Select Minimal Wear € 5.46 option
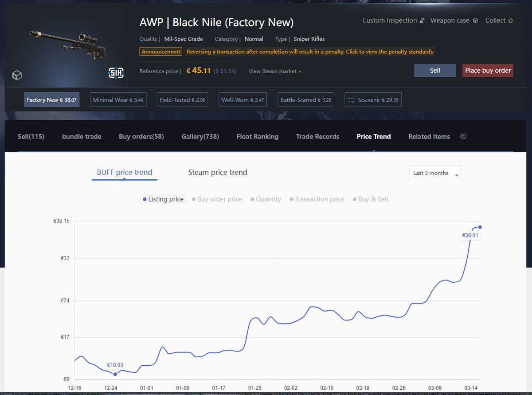The width and height of the screenshot is (532, 395). [118, 100]
